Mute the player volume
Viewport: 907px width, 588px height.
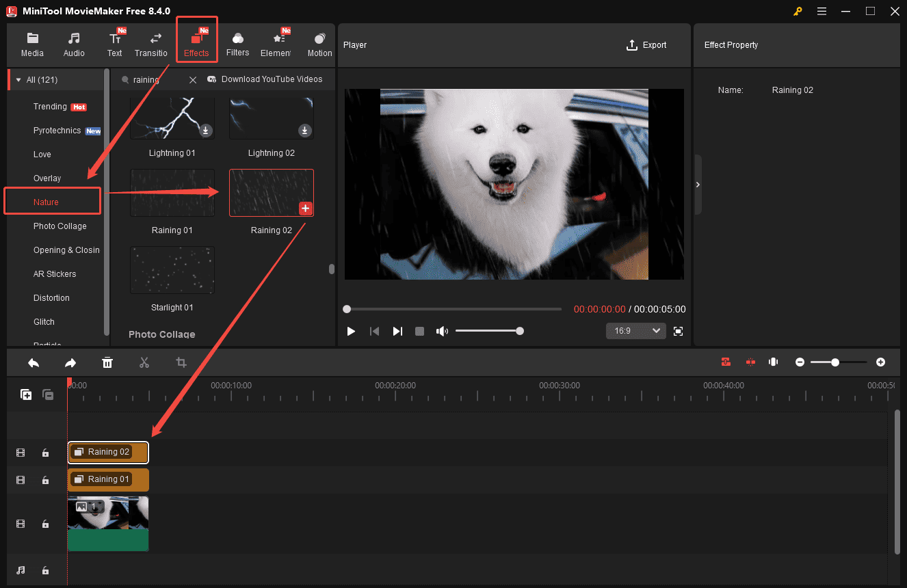(442, 331)
